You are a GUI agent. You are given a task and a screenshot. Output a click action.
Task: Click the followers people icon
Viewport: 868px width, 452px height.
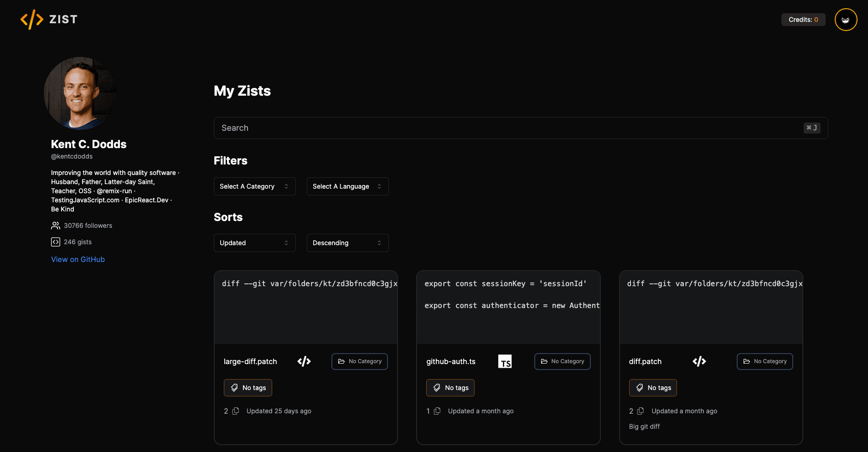click(x=56, y=226)
